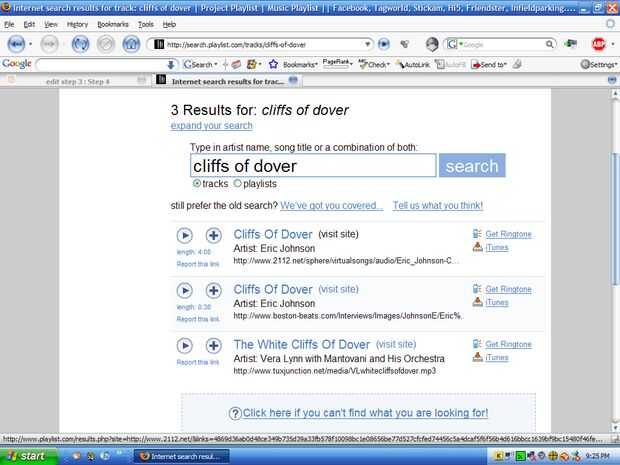This screenshot has height=465, width=620.
Task: Open the Google toolbar Search dropdown
Action: point(215,64)
